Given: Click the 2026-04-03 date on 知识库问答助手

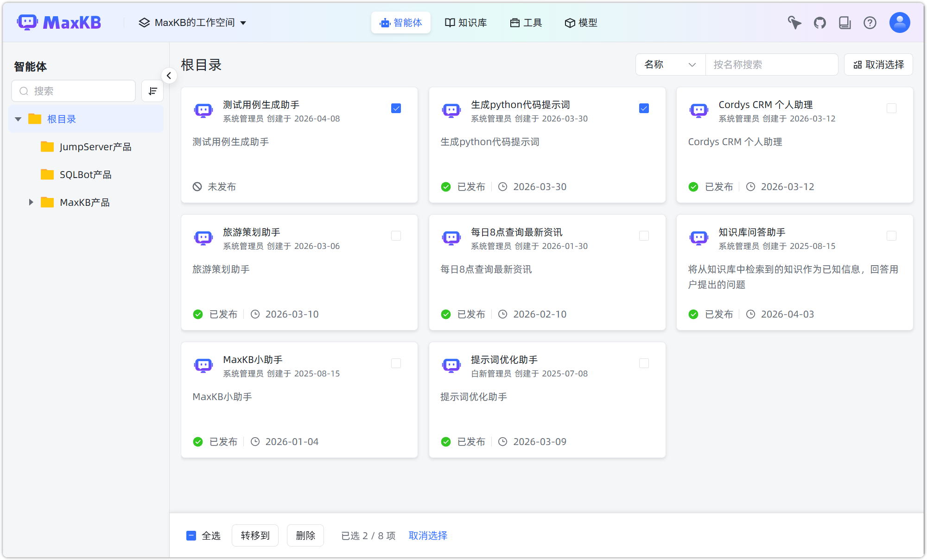Looking at the screenshot, I should [787, 314].
